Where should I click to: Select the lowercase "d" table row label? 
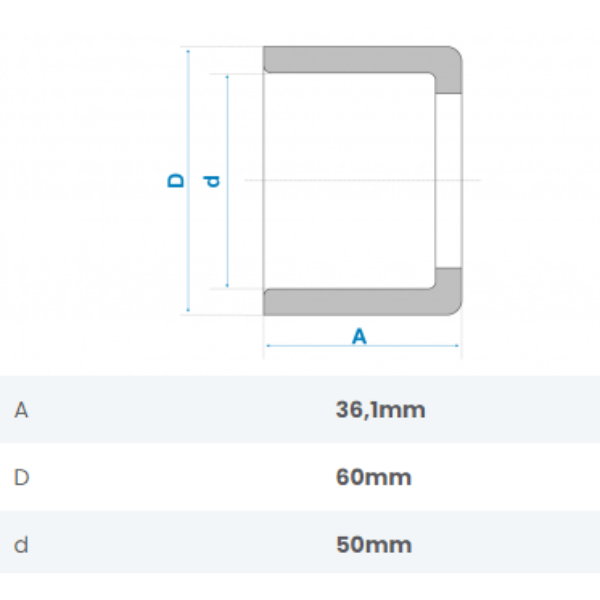coord(20,545)
